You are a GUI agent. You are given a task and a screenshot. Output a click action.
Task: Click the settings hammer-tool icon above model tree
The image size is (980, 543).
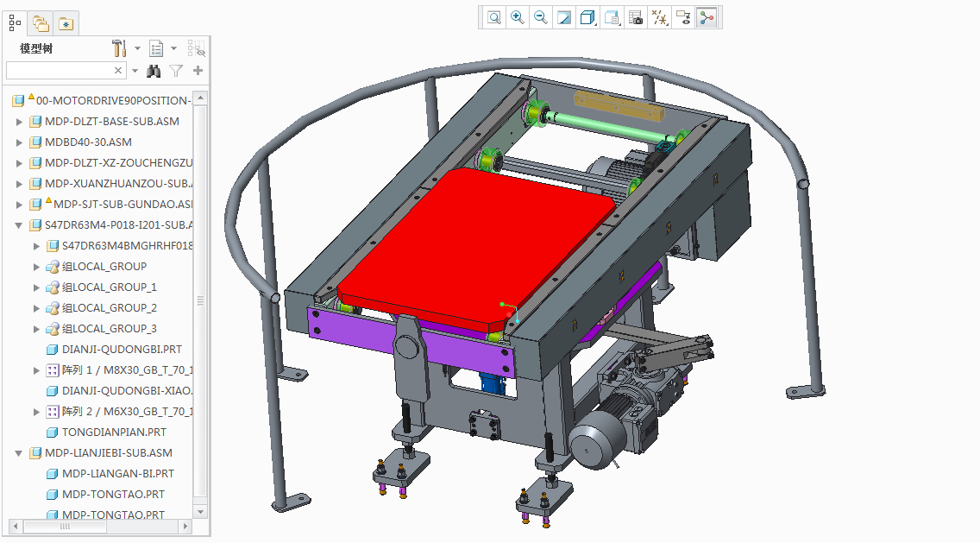(x=118, y=48)
